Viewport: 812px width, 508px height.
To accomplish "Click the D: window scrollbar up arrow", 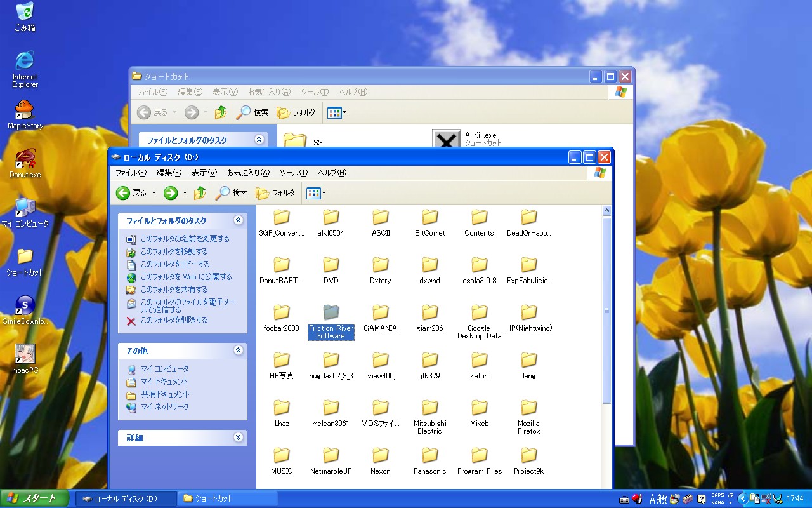I will (x=607, y=210).
